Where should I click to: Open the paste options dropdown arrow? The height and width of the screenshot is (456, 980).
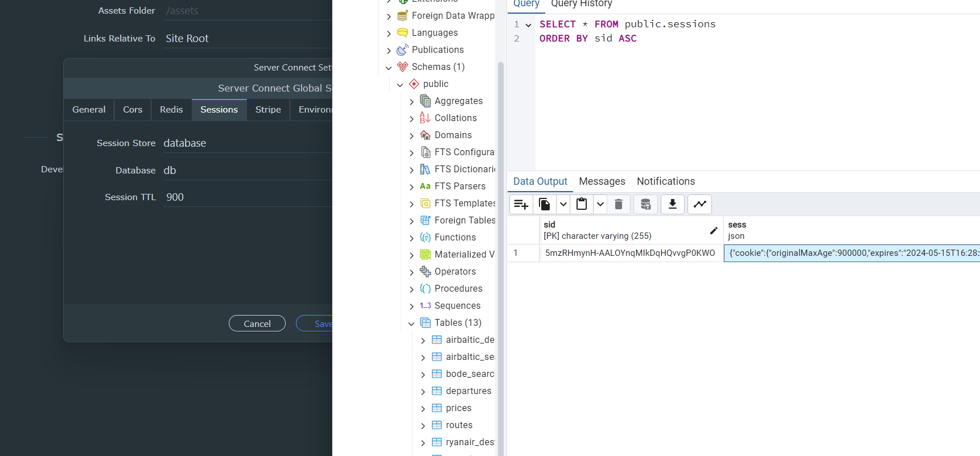tap(600, 204)
